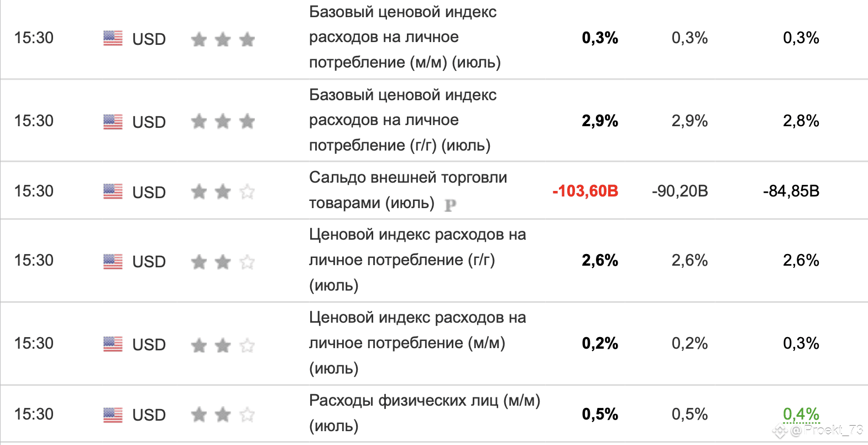This screenshot has height=445, width=868.
Task: Click the two-star importance rating in the trade balance row
Action: [223, 192]
